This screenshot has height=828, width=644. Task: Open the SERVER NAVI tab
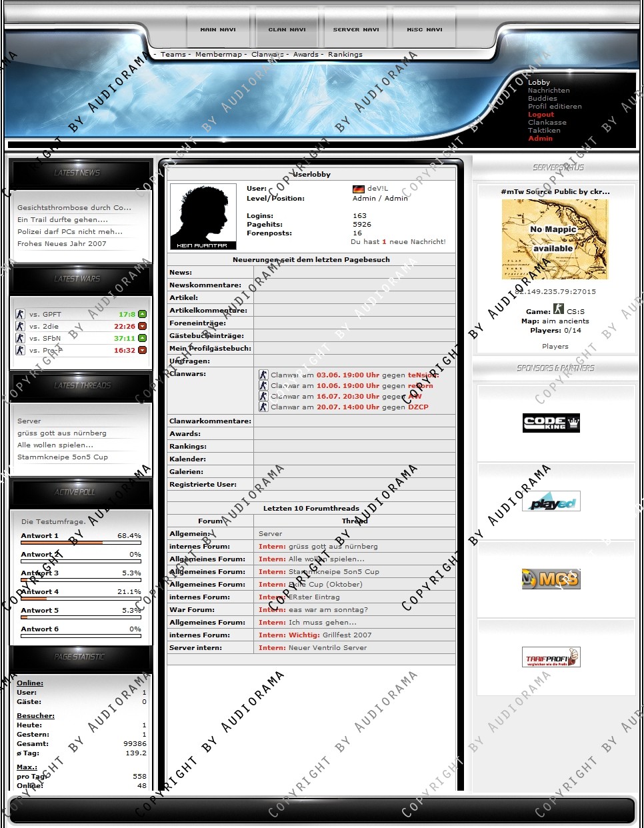[x=356, y=29]
